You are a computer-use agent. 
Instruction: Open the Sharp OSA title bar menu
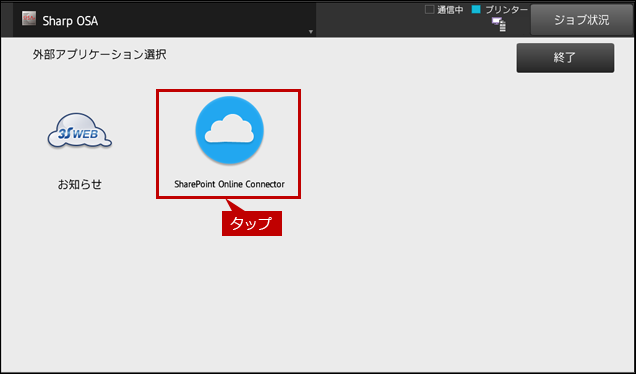(164, 20)
